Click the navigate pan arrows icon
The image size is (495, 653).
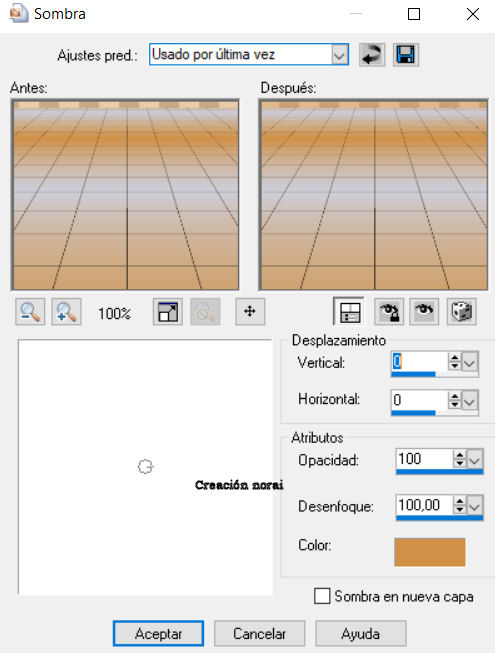(x=250, y=312)
